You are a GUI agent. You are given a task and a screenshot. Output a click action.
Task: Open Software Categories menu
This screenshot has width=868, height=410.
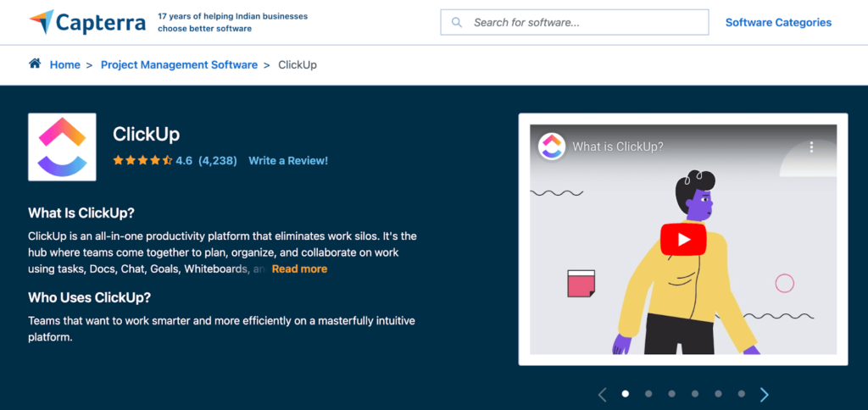pos(778,23)
